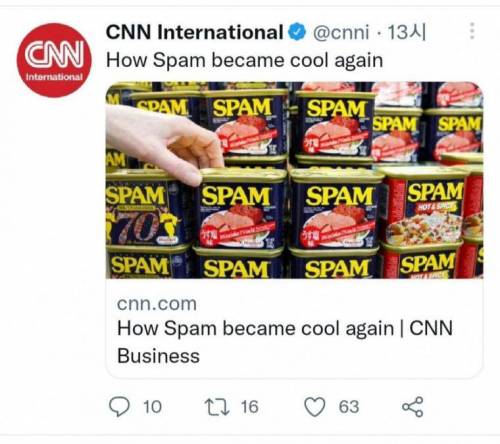Open the three-dot more options menu

tap(472, 31)
